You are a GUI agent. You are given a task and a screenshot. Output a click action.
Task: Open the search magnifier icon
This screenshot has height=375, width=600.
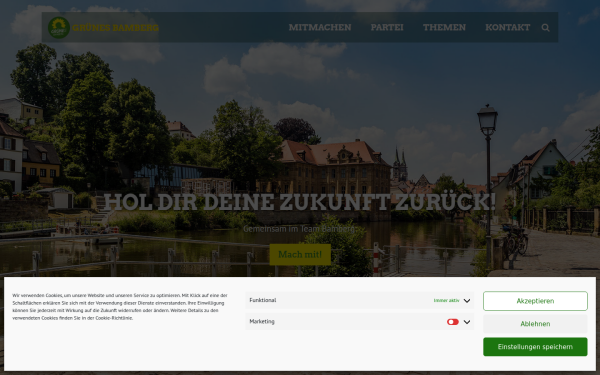pyautogui.click(x=546, y=28)
